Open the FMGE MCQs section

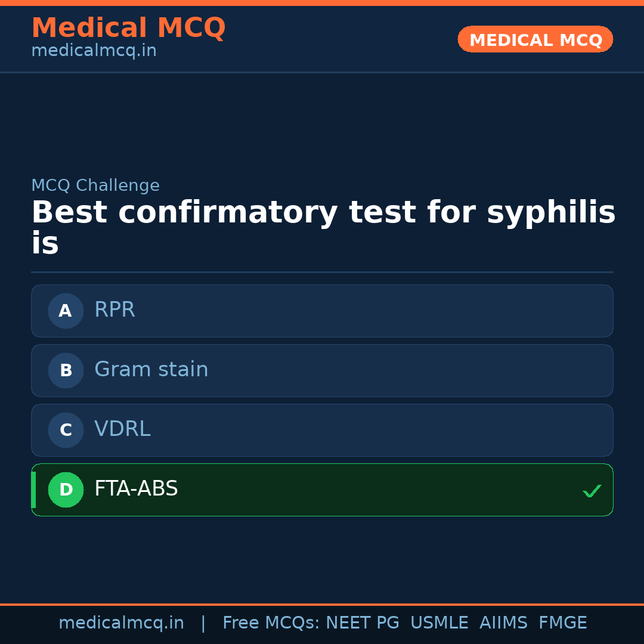[562, 623]
